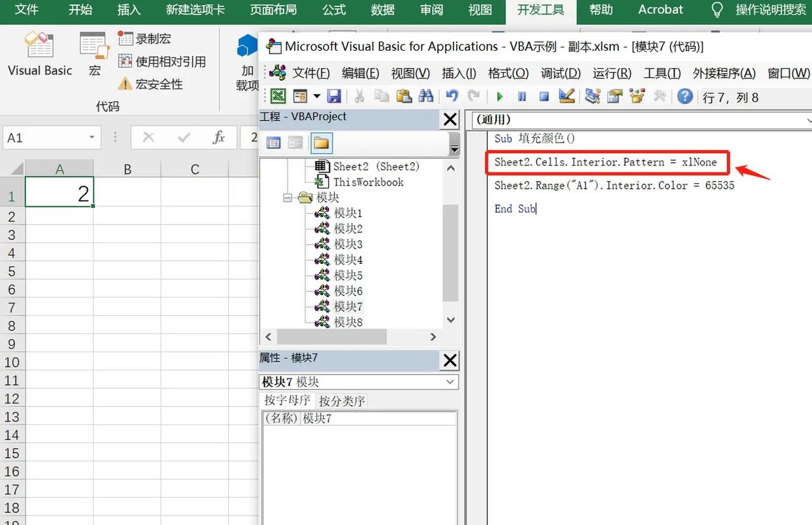Open the Properties Window via its toolbar icon
Image resolution: width=812 pixels, height=525 pixels.
point(613,96)
